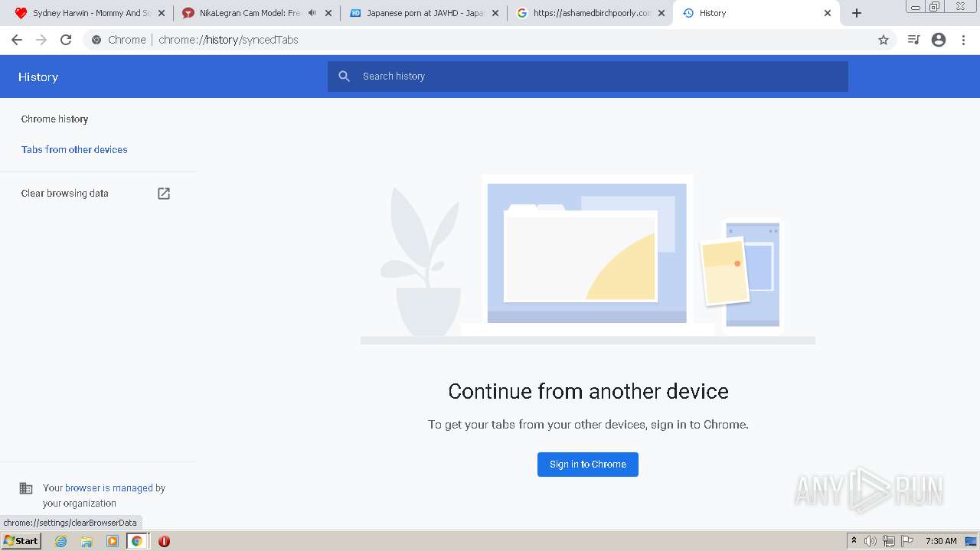Image resolution: width=980 pixels, height=551 pixels.
Task: Open Clear browsing data
Action: 65,194
